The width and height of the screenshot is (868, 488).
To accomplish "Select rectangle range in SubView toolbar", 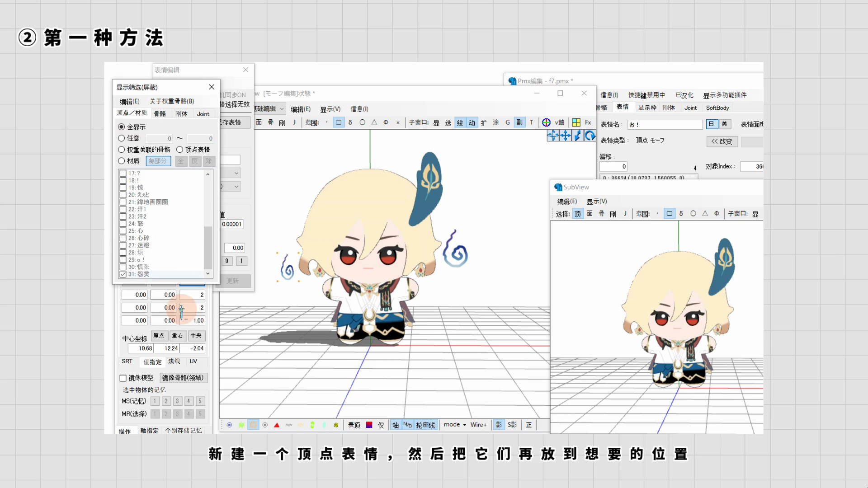I will tap(670, 214).
